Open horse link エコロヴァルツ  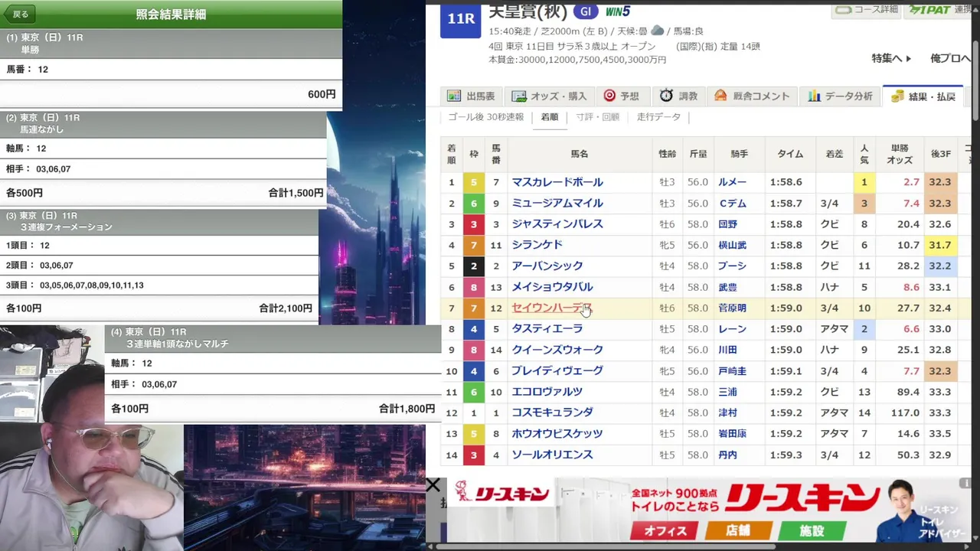[547, 392]
